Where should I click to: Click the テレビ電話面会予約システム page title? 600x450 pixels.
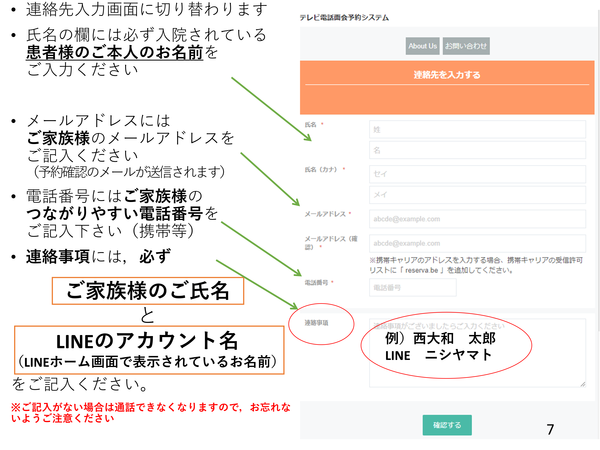tap(351, 17)
